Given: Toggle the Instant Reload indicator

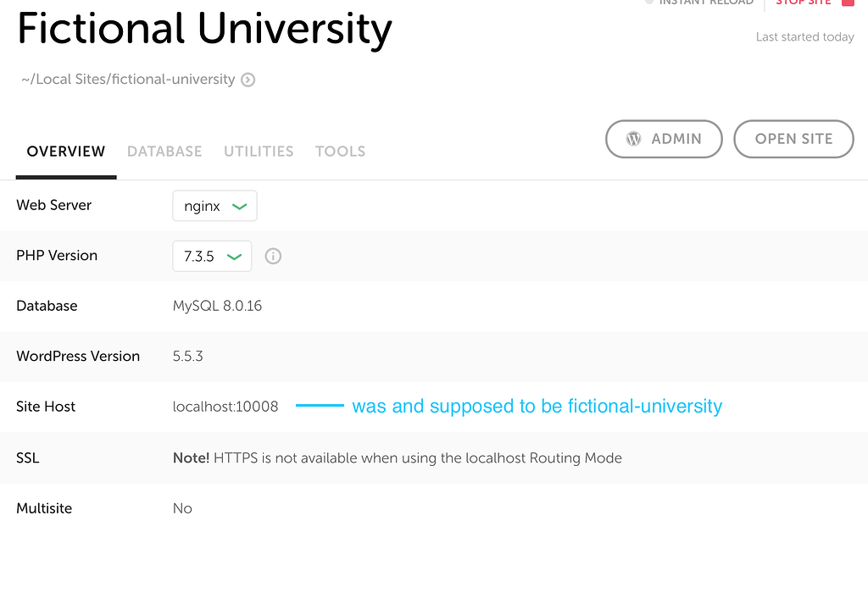Looking at the screenshot, I should pos(649,3).
